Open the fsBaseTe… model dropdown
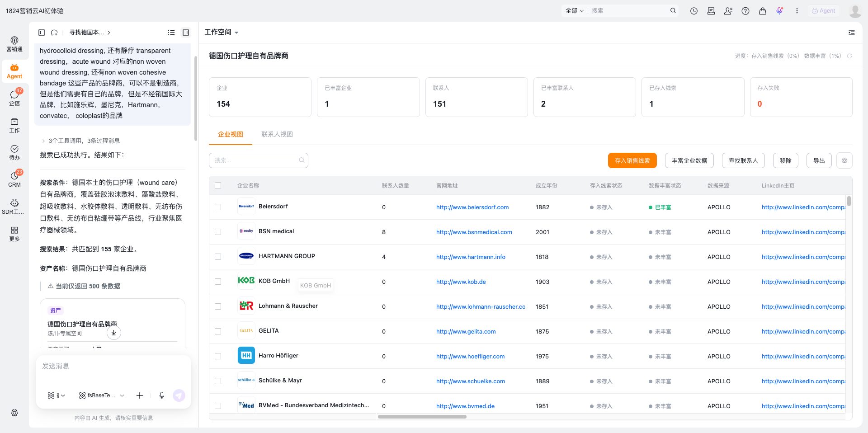 [x=102, y=395]
